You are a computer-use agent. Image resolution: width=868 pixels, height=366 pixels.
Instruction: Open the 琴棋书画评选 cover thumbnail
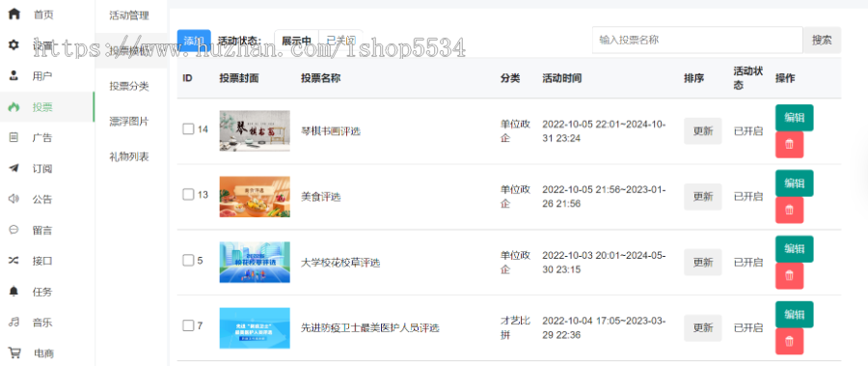[255, 131]
